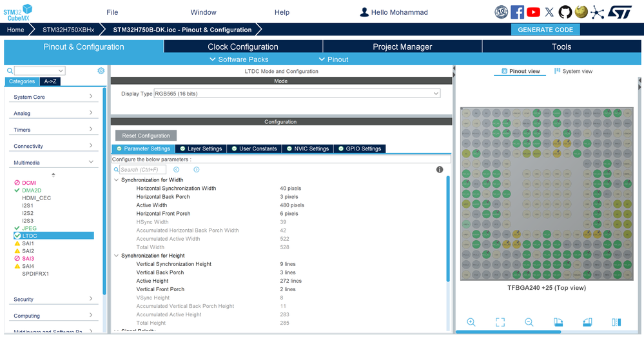
Task: Collapse the Multimedia category
Action: tap(54, 163)
